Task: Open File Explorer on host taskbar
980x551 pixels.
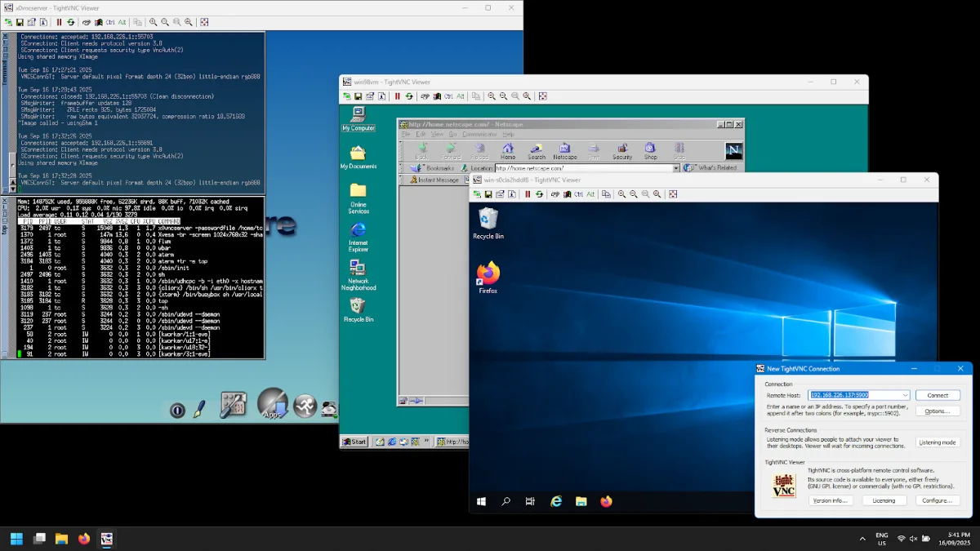Action: coord(61,539)
